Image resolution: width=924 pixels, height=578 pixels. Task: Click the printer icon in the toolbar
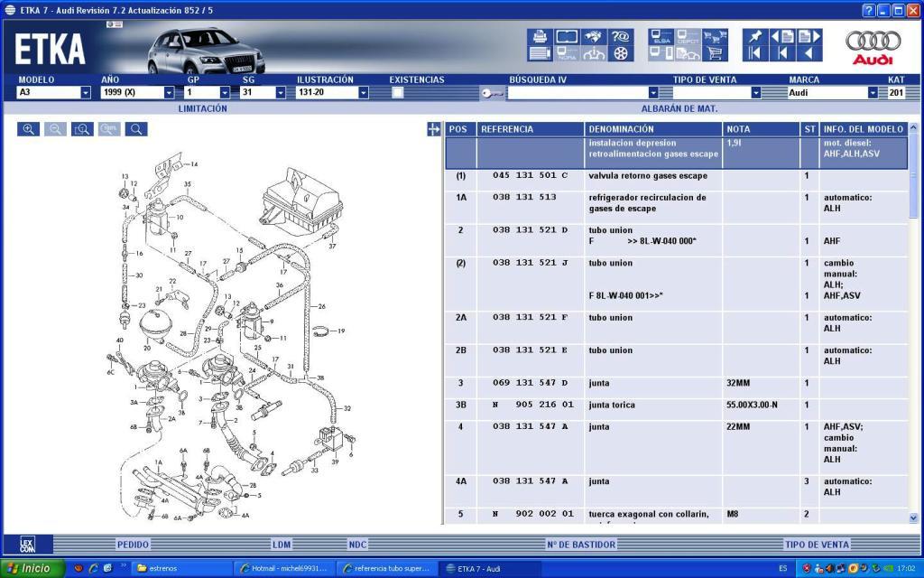pyautogui.click(x=540, y=37)
